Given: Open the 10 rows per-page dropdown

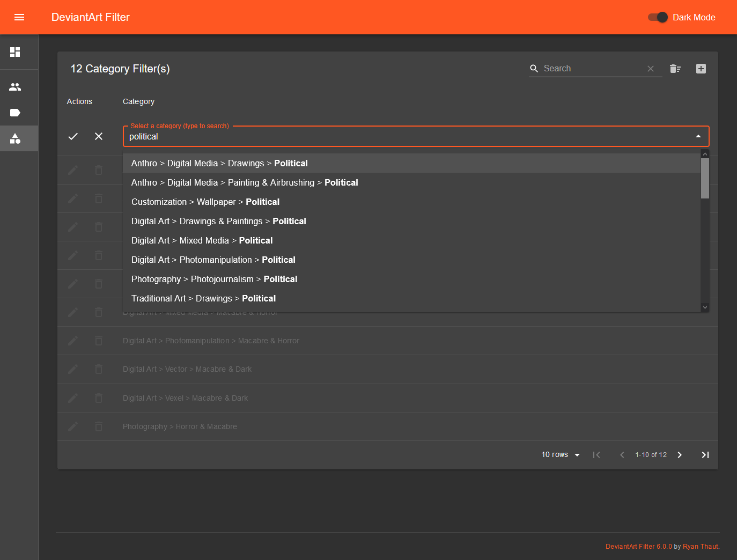Looking at the screenshot, I should [x=561, y=455].
